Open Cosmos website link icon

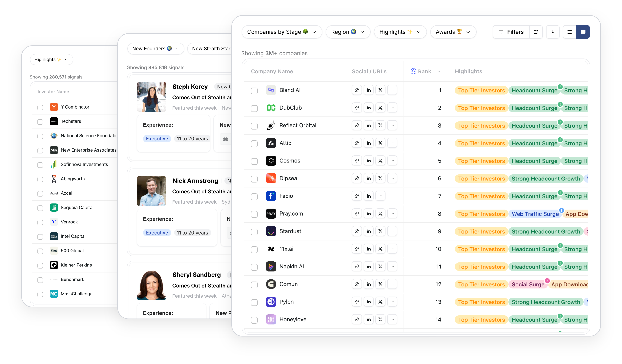coord(357,161)
